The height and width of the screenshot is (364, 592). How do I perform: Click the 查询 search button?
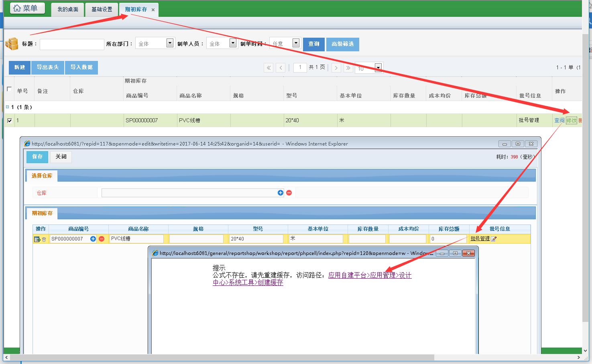pos(314,44)
